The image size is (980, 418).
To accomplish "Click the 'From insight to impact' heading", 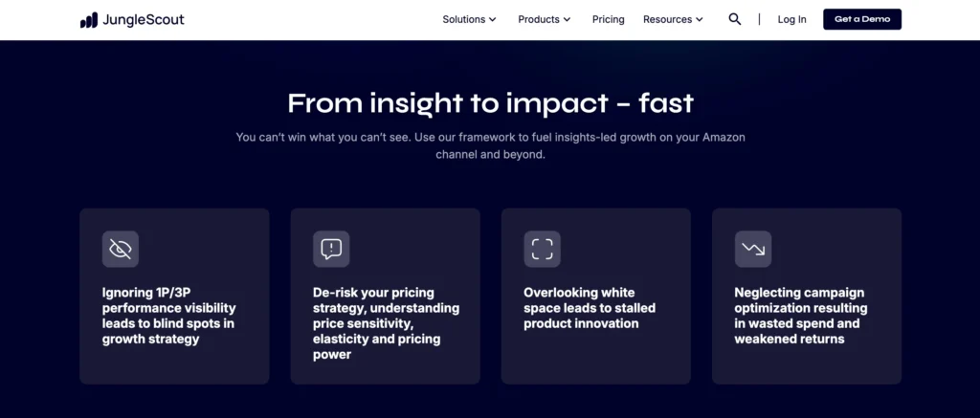I will pos(490,102).
